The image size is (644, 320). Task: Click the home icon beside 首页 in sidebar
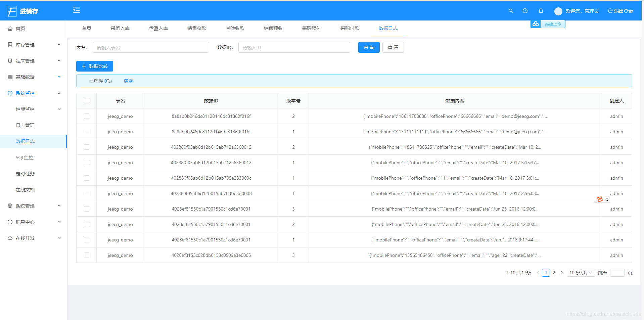pyautogui.click(x=10, y=29)
